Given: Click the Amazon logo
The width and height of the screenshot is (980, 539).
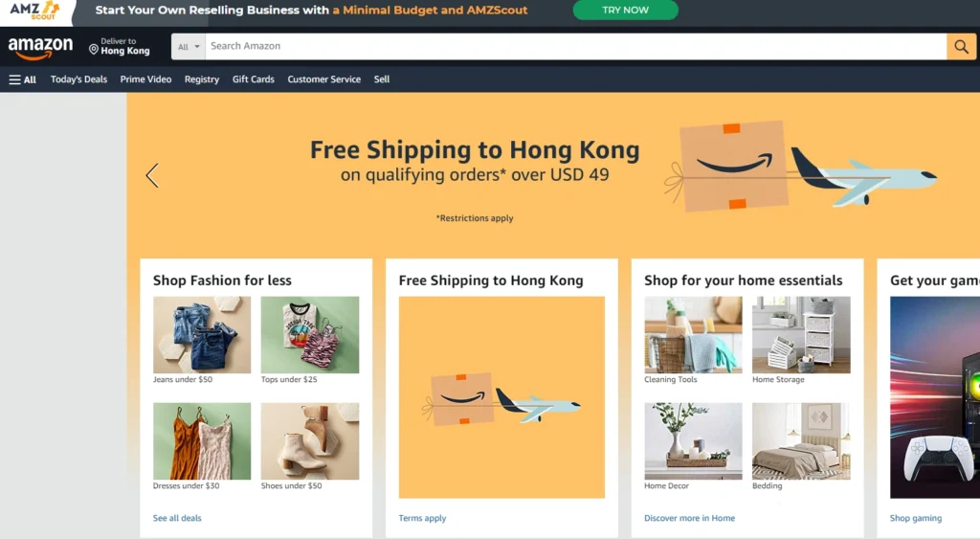Looking at the screenshot, I should click(x=40, y=48).
